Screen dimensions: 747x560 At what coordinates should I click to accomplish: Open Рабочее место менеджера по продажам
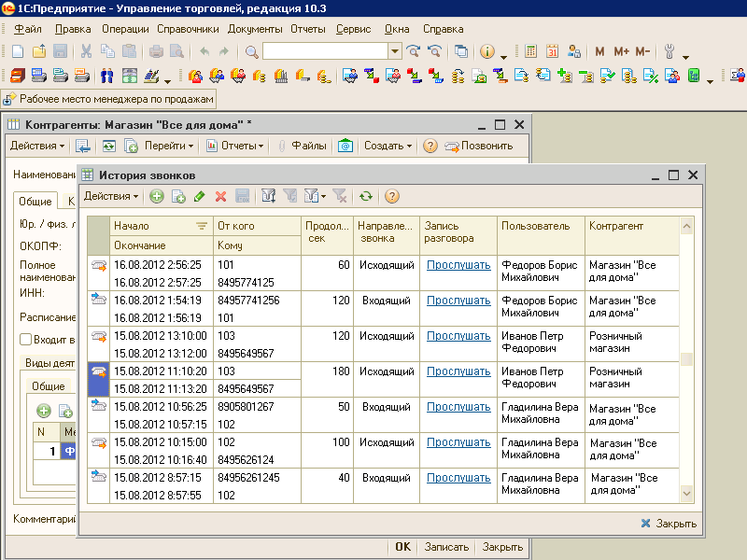pyautogui.click(x=109, y=99)
